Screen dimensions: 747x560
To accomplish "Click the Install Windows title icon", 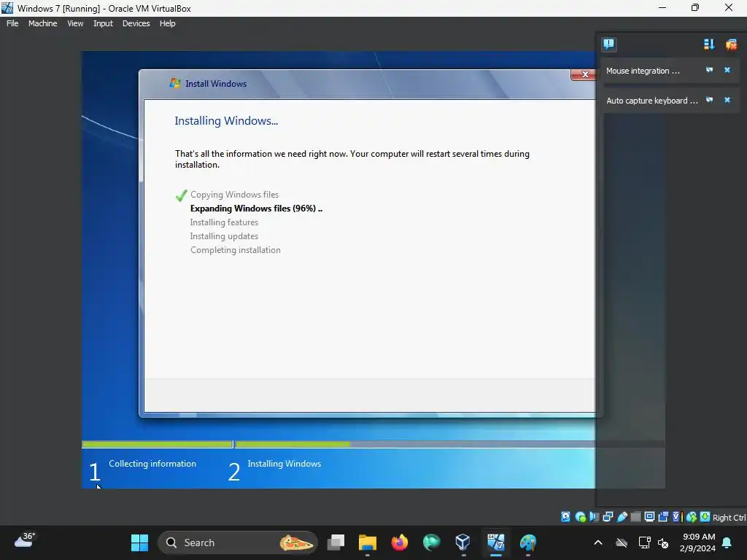I will click(x=175, y=83).
